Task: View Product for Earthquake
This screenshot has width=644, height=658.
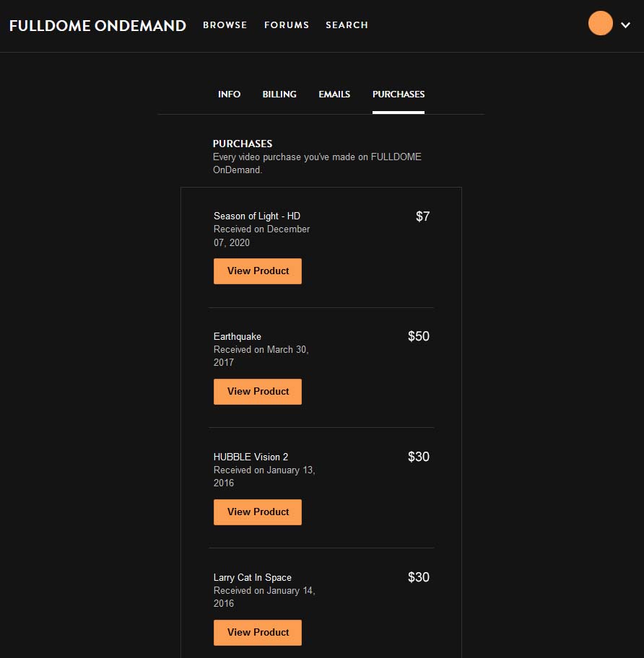Action: [x=258, y=392]
